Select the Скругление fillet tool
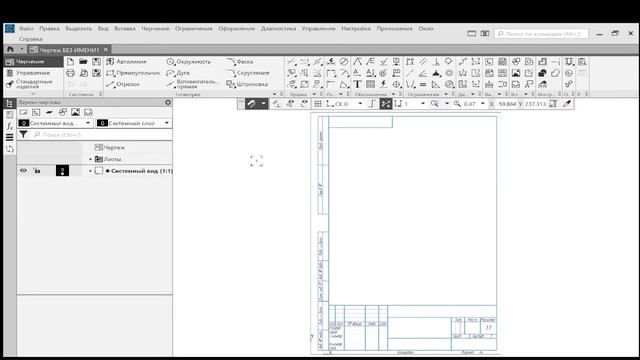Screen dimensions: 640x360 pyautogui.click(x=248, y=73)
